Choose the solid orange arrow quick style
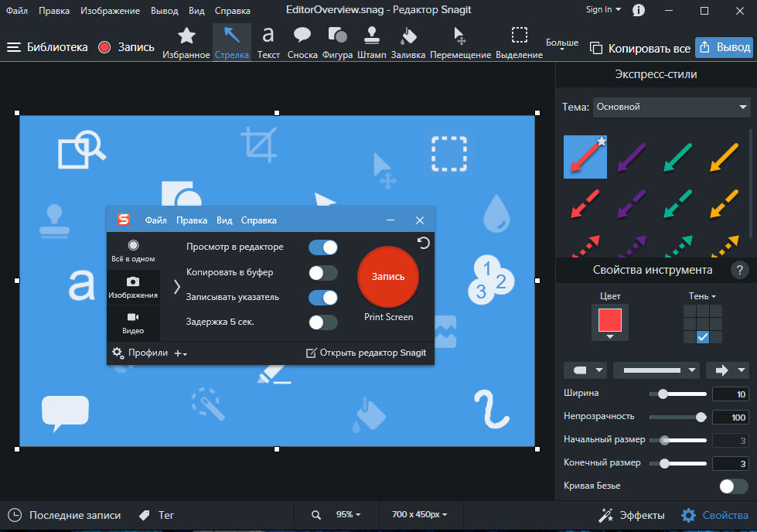 (725, 157)
